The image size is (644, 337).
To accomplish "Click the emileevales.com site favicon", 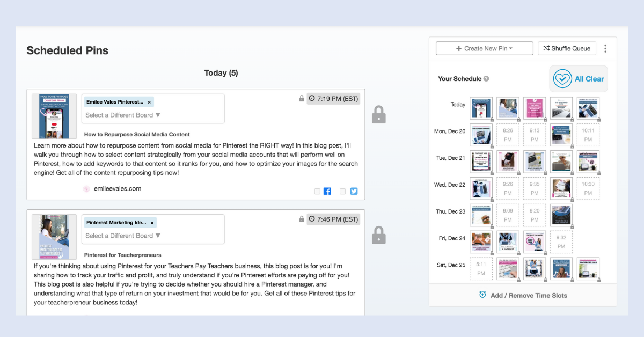I will (86, 189).
